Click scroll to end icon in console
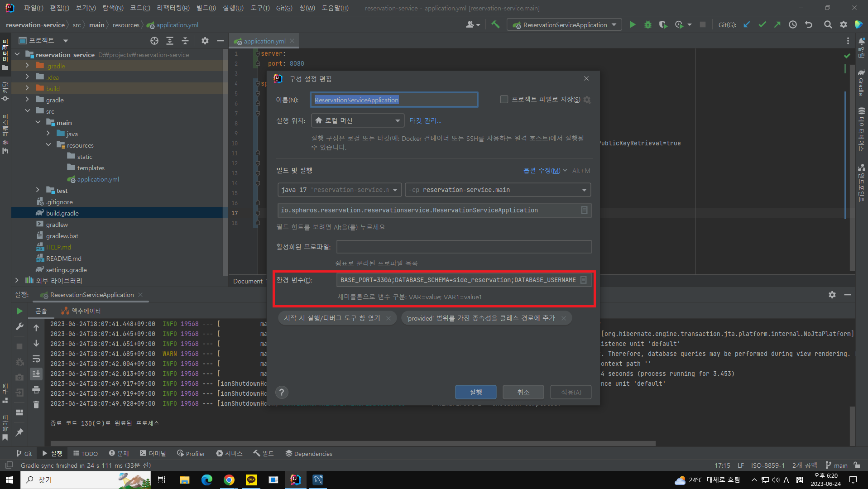868x489 pixels. [36, 374]
